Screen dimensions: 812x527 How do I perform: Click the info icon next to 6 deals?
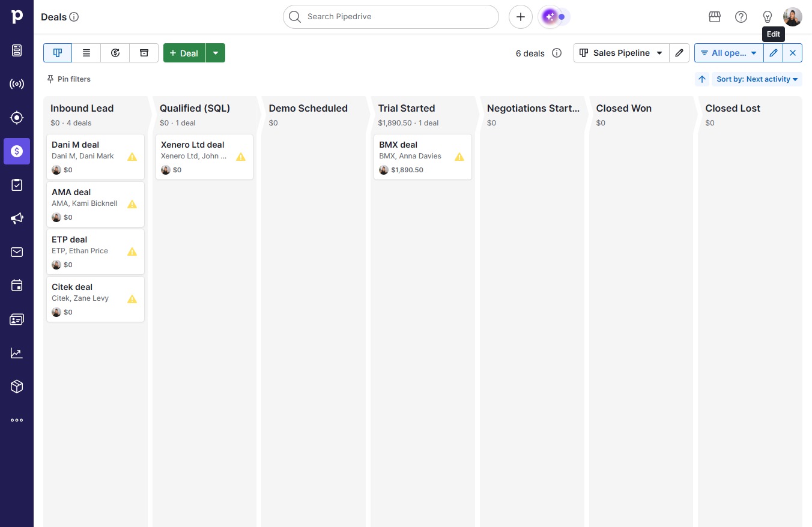(557, 53)
